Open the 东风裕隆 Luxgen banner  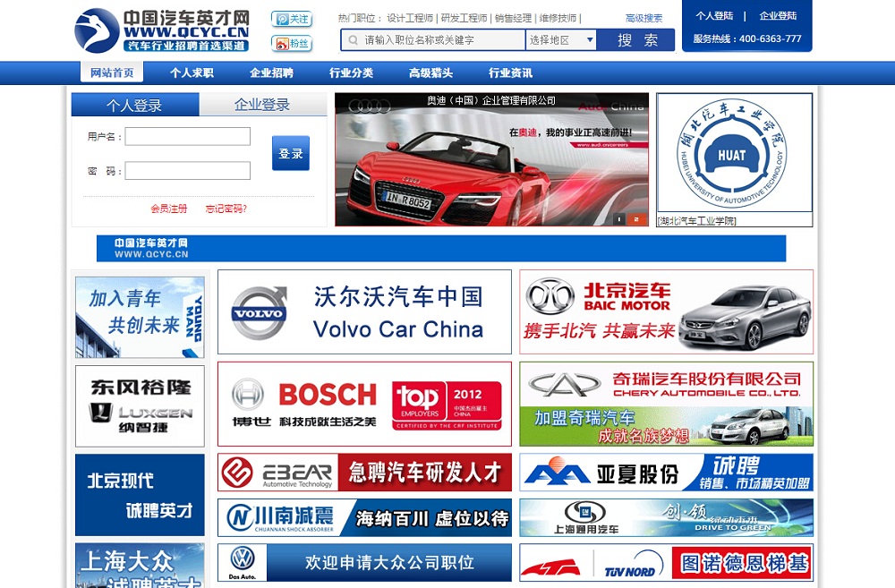(140, 406)
